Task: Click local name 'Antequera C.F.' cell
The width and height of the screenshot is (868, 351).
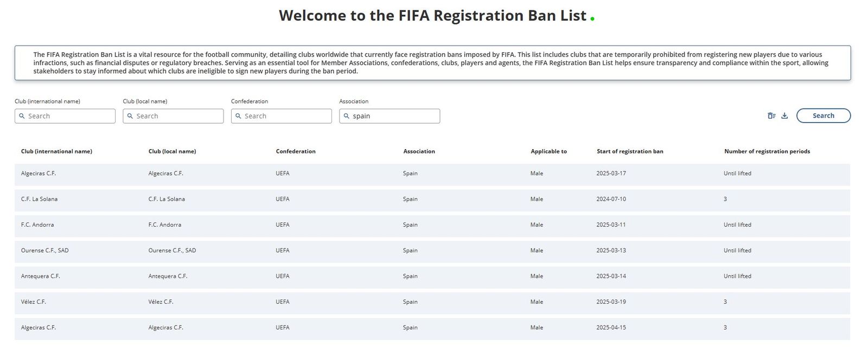Action: point(168,276)
